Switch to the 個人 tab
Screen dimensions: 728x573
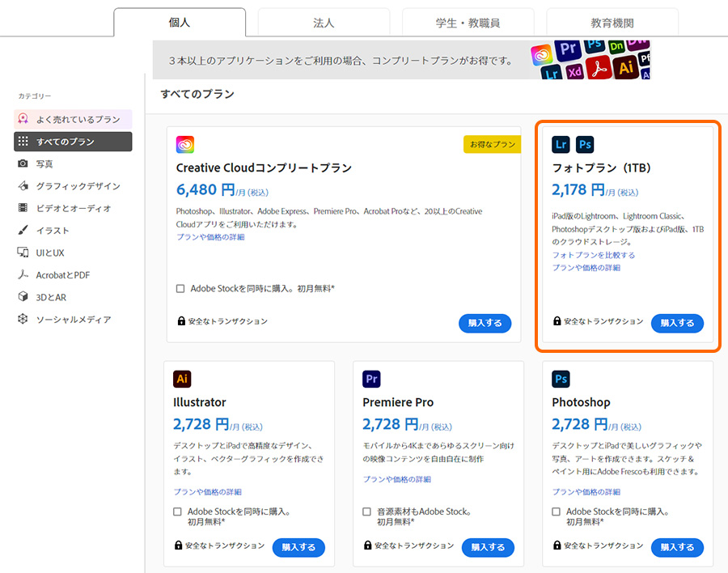tap(180, 23)
